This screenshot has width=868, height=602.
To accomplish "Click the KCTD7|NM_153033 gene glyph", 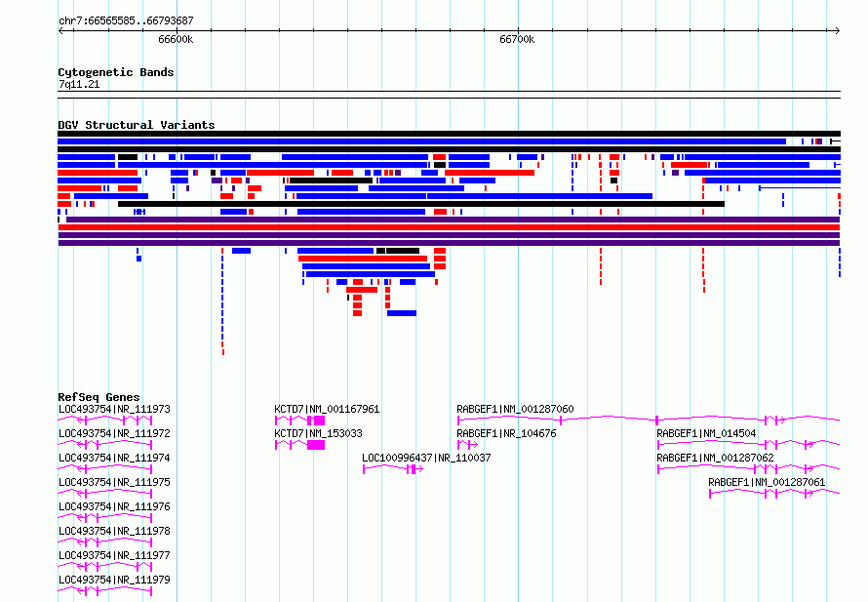I will click(300, 445).
